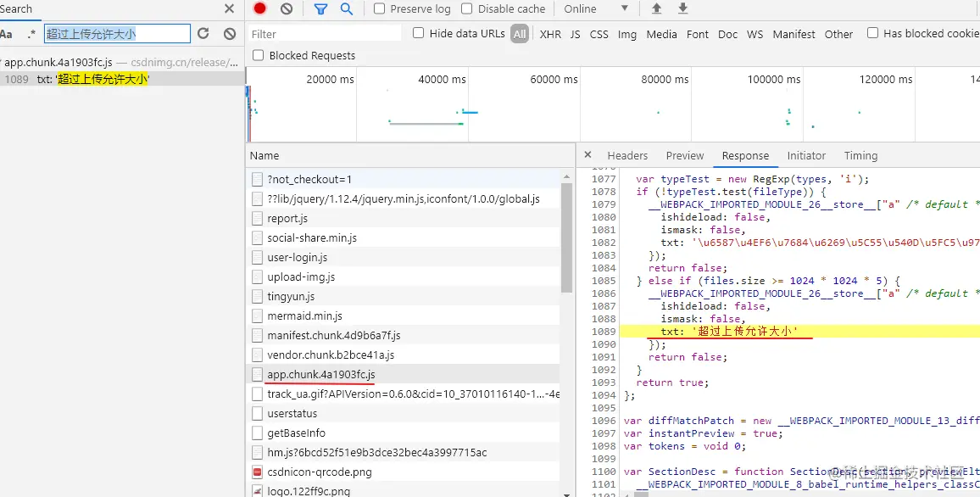Viewport: 980px width, 497px height.
Task: Select the jquery.min.js combined request
Action: [x=404, y=198]
